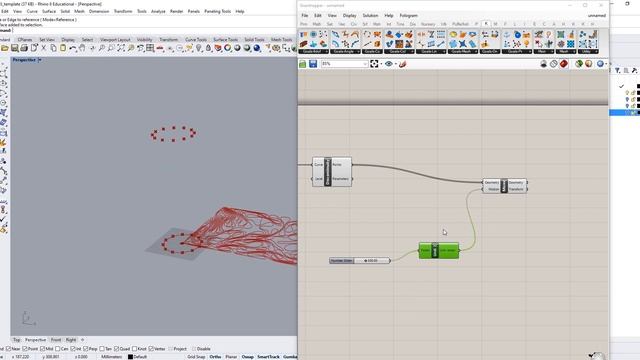640x360 pixels.
Task: Click the yellow circle component icon in Grasshopper ribbon
Action: pos(453,35)
